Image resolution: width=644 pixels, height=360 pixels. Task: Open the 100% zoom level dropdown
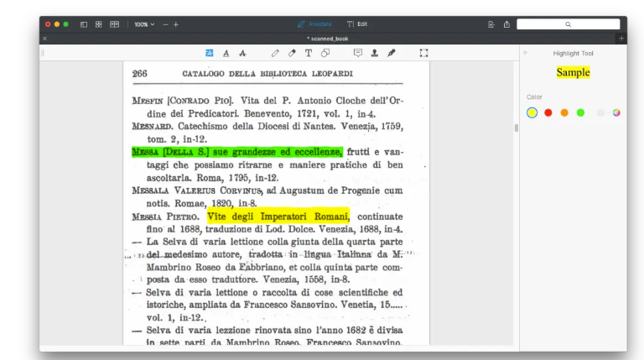pyautogui.click(x=144, y=24)
